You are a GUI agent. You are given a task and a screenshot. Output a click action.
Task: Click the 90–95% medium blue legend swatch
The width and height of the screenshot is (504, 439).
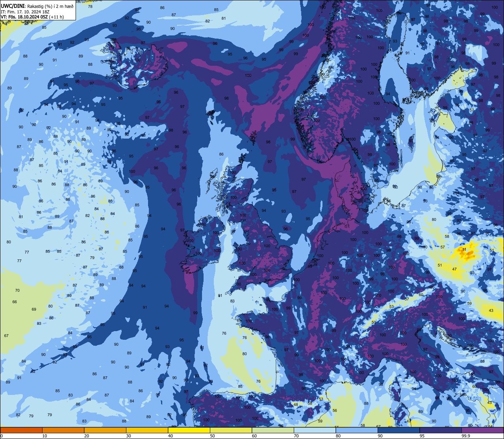(398, 430)
